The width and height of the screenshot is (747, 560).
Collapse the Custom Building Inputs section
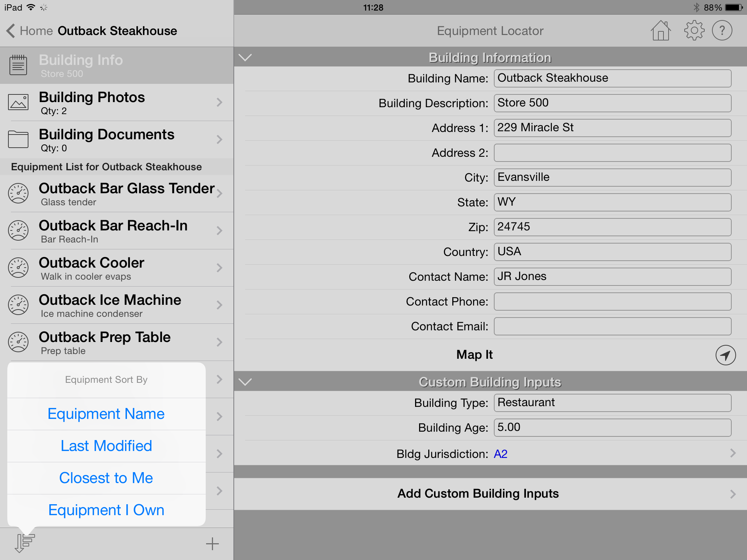[x=245, y=382]
